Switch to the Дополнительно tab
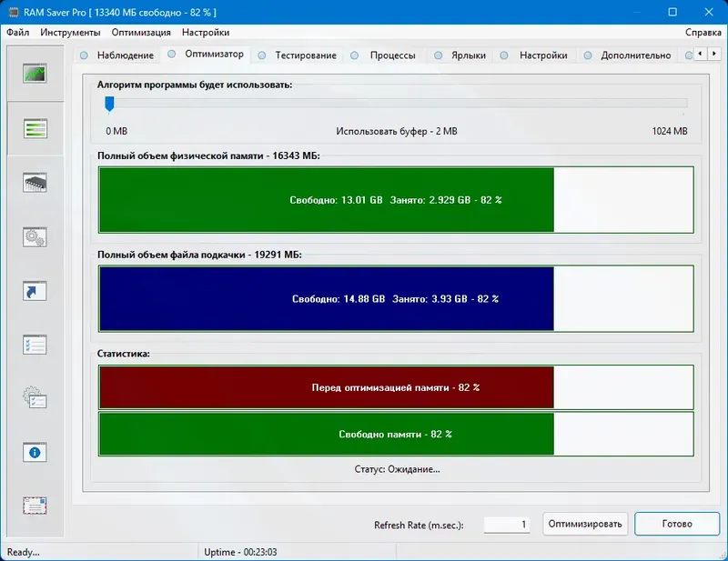728x561 pixels. (634, 55)
